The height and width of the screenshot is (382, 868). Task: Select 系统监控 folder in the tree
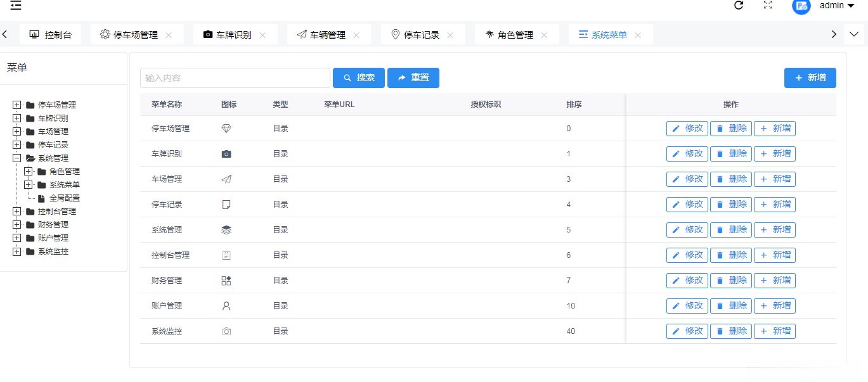(x=53, y=251)
